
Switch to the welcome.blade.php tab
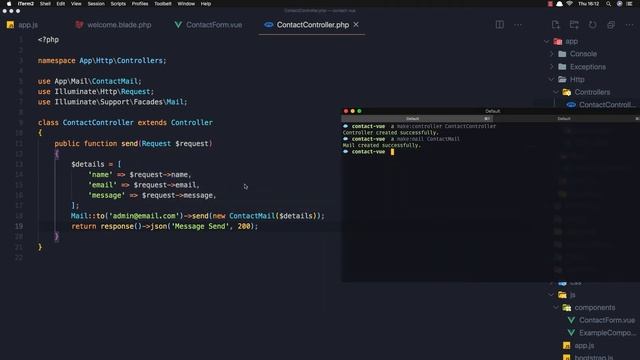click(113, 25)
